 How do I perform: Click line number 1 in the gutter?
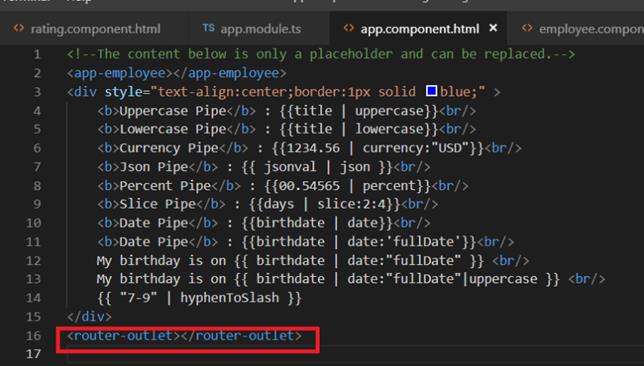pos(37,54)
